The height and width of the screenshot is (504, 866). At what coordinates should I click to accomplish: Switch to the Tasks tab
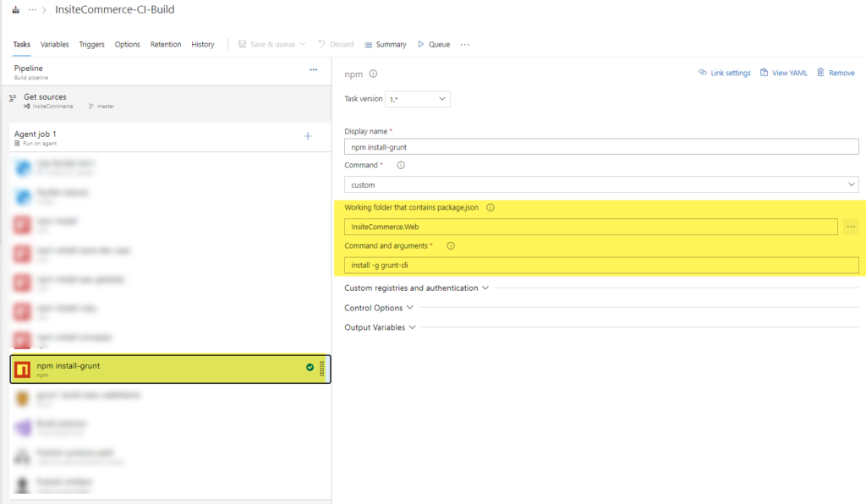(x=21, y=44)
